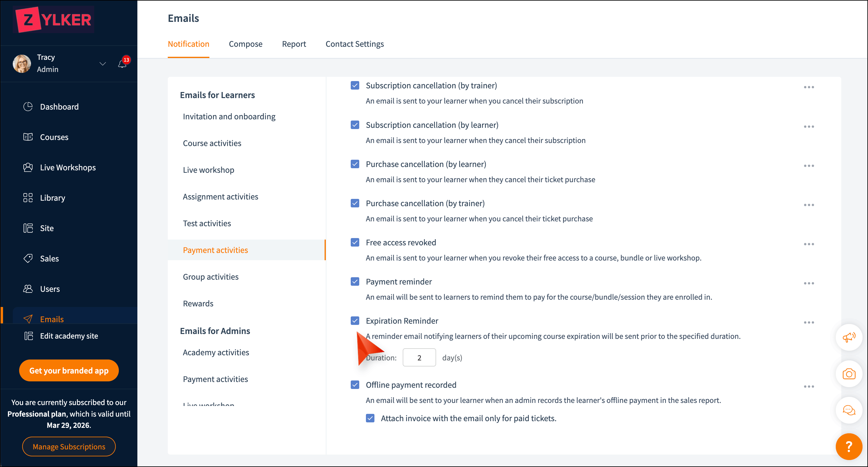Viewport: 868px width, 467px height.
Task: Open the Sales section
Action: pyautogui.click(x=49, y=258)
